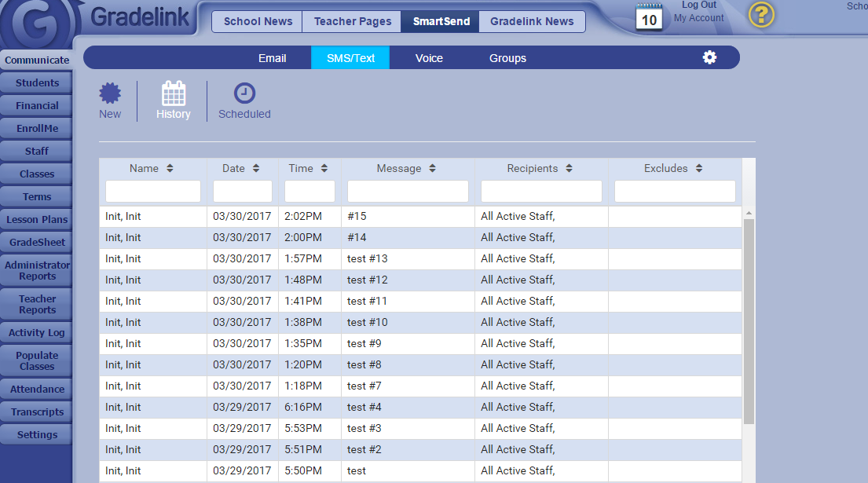Open SmartSend settings gear icon
This screenshot has height=483, width=868.
click(x=709, y=57)
